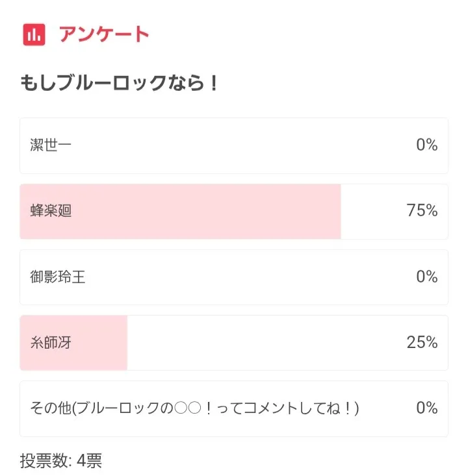Click the 0% label beside 潔世一
This screenshot has height=476, width=468.
(426, 145)
